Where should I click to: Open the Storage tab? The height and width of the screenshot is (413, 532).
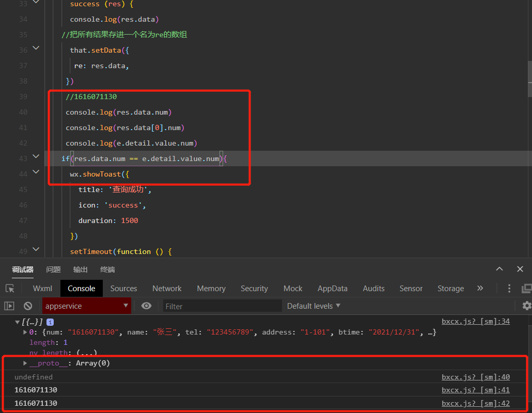[450, 288]
